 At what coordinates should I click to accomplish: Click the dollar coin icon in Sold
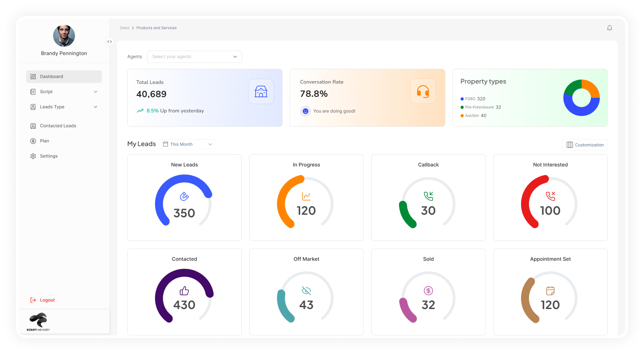(428, 291)
